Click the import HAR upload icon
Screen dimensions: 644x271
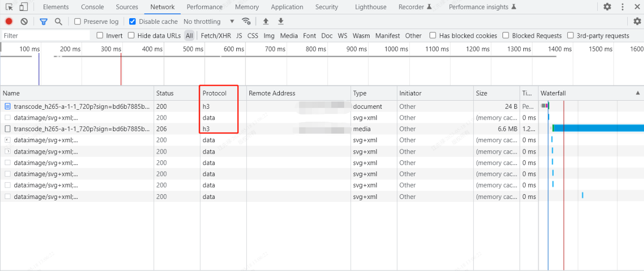point(266,21)
